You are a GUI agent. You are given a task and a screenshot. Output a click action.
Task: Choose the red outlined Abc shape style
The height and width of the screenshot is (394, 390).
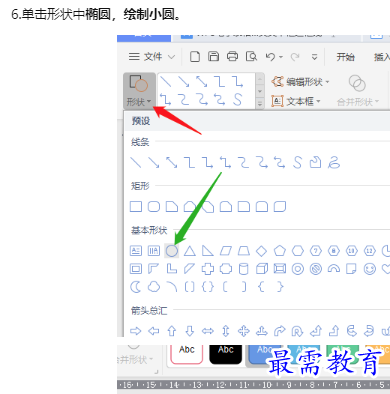187,354
